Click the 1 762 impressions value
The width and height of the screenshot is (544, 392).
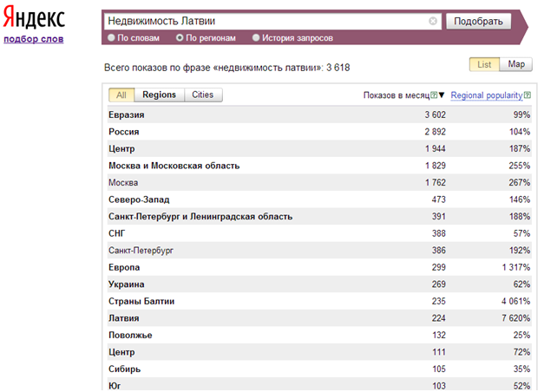436,182
